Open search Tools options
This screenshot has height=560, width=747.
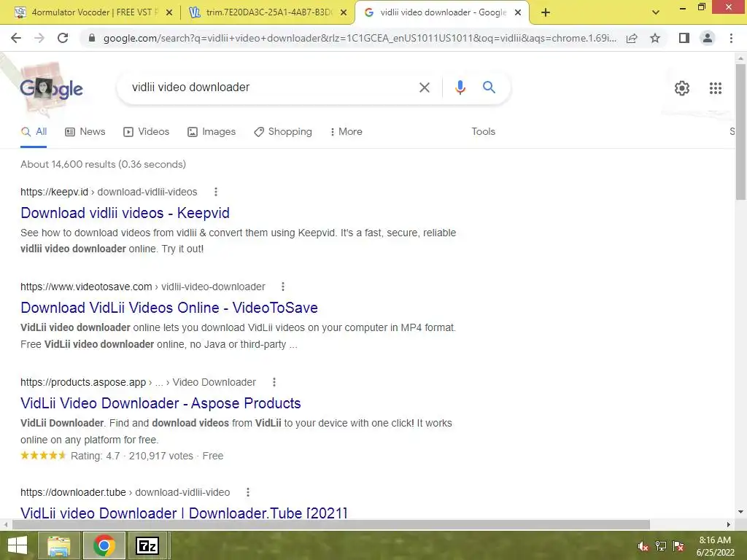[483, 132]
